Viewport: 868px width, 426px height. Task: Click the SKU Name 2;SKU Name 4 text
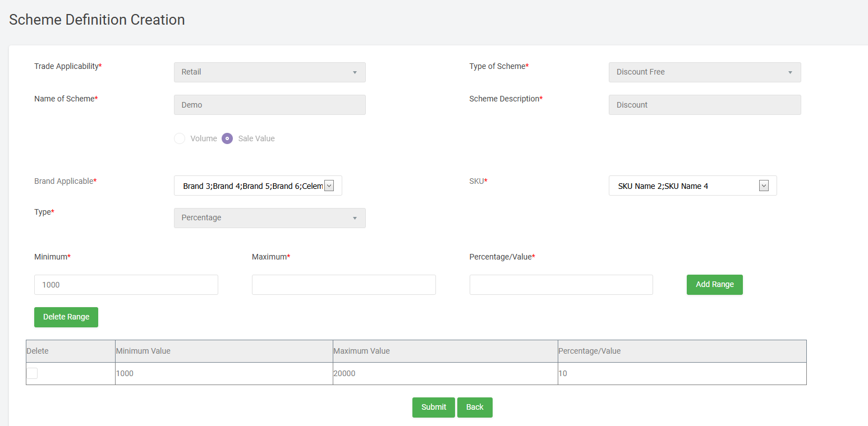[x=663, y=186]
